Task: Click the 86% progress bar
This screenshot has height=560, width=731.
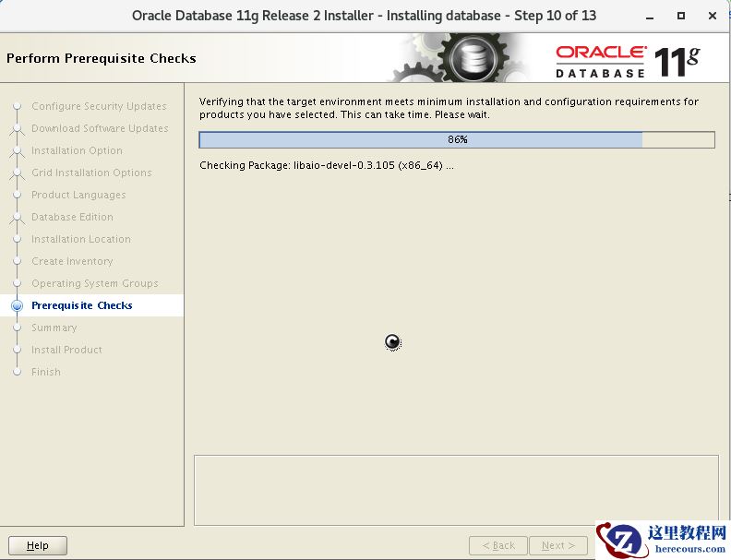Action: [457, 139]
